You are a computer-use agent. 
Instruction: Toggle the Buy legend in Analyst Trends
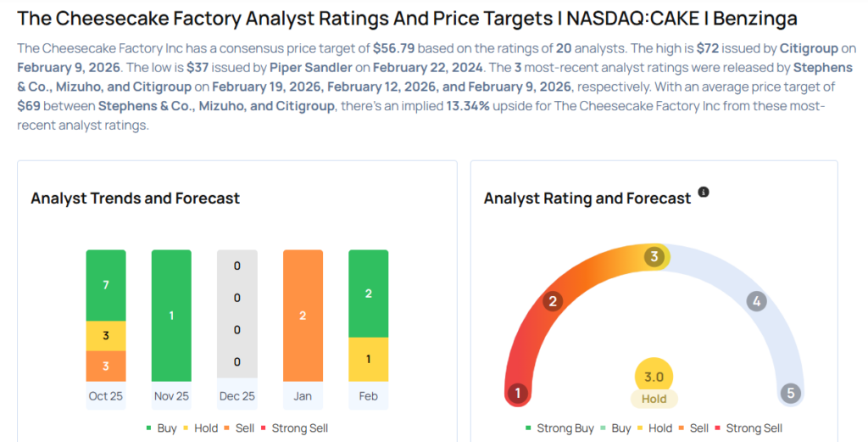click(160, 428)
